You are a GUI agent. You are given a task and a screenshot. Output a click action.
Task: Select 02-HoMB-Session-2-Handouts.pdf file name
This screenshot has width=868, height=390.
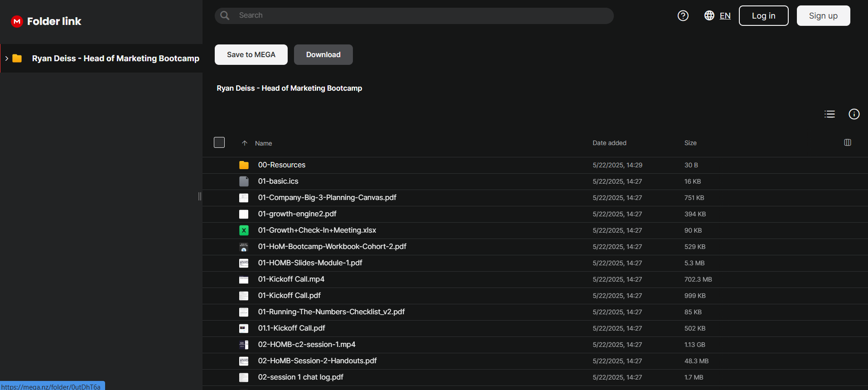[x=318, y=361]
